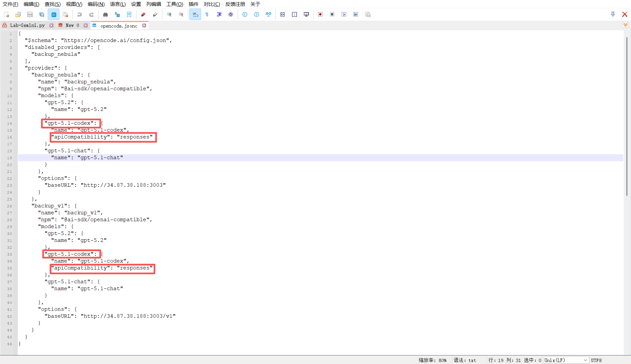This screenshot has height=364, width=631.
Task: Open the Replace tool
Action: tap(117, 14)
